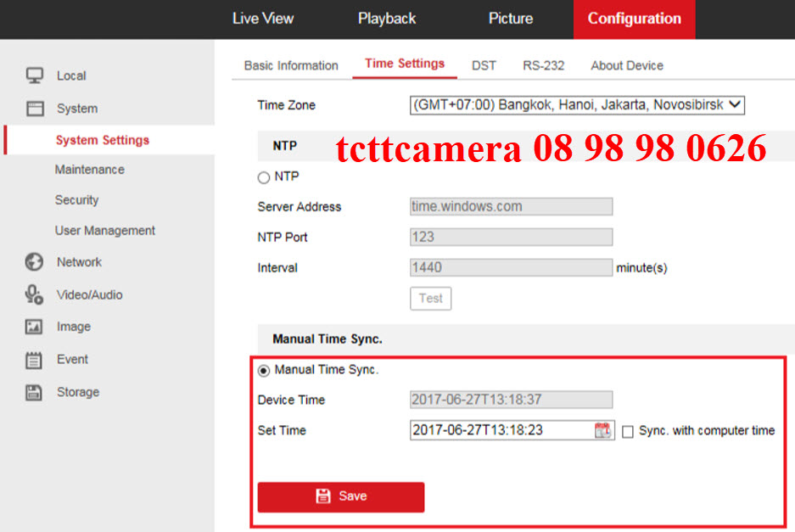Click the Set Time input field
795x532 pixels.
point(501,430)
